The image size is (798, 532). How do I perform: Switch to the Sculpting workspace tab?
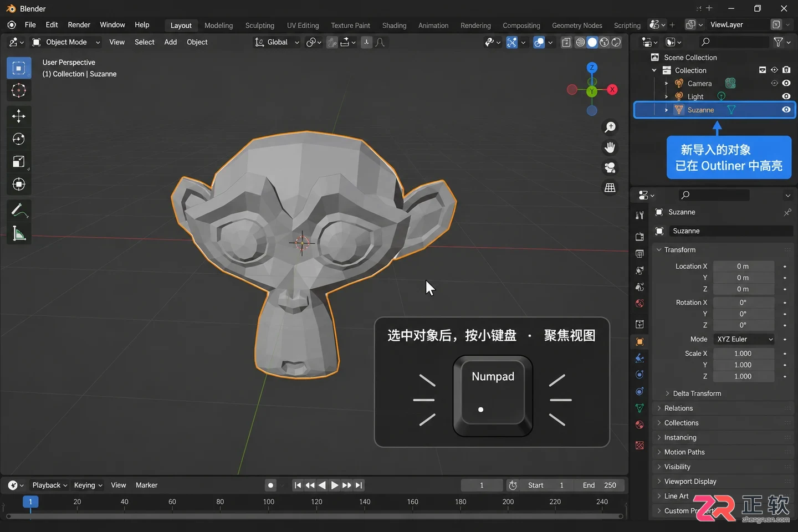point(260,25)
